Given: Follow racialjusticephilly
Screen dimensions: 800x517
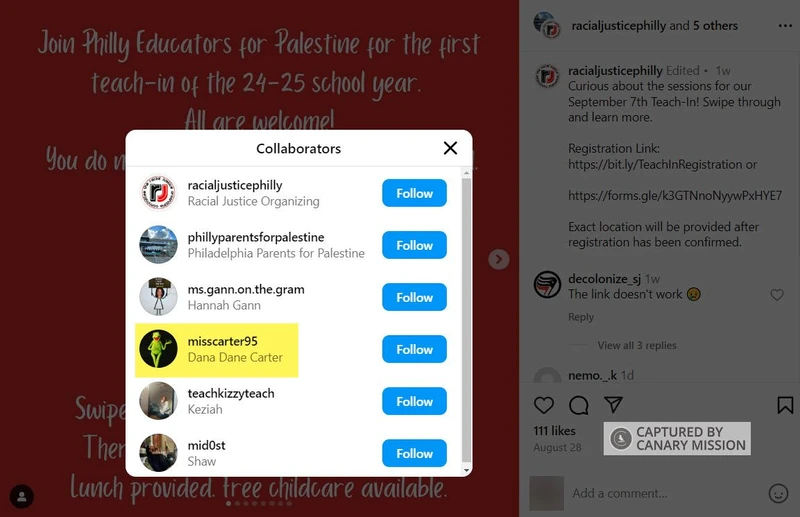Looking at the screenshot, I should pos(414,193).
